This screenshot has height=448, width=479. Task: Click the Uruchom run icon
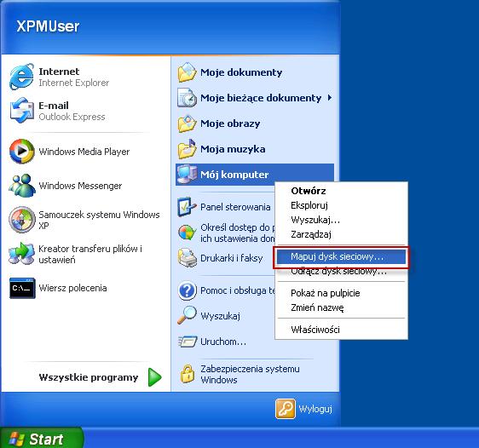188,342
